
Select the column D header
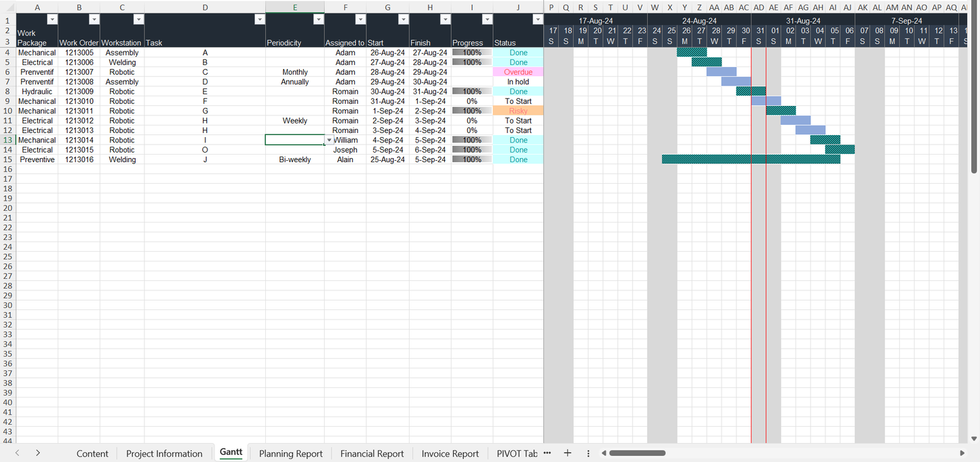[x=205, y=7]
